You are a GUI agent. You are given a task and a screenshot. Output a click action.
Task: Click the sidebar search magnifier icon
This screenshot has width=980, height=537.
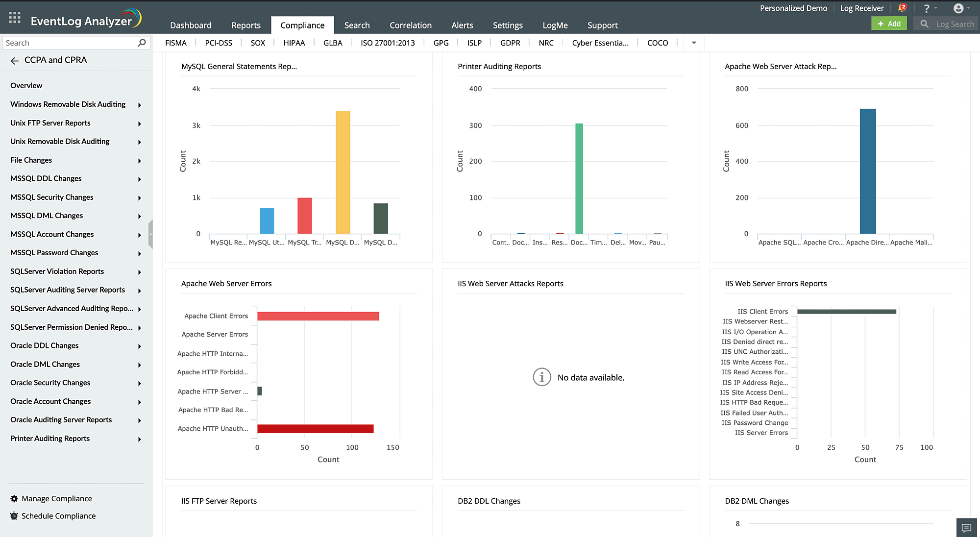[x=142, y=43]
